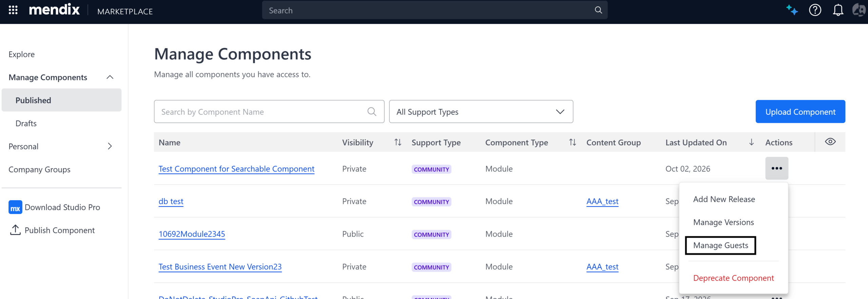868x299 pixels.
Task: Open All Support Types dropdown
Action: [481, 112]
